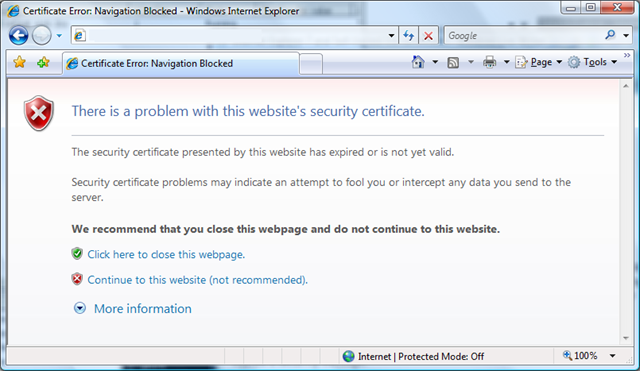Go to the Home page icon
The image size is (640, 371).
pyautogui.click(x=418, y=62)
